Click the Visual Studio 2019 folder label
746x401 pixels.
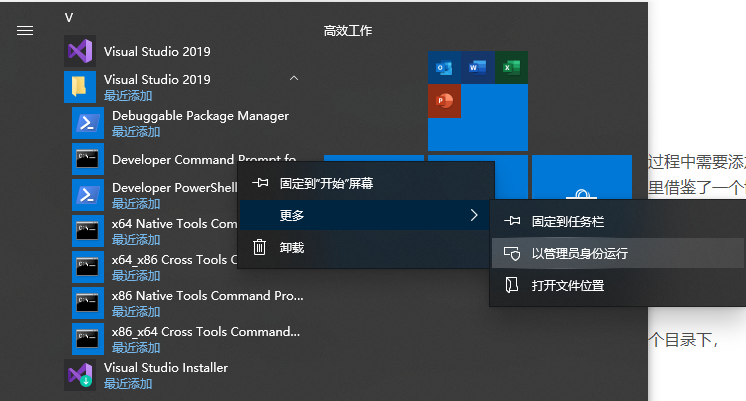point(157,79)
